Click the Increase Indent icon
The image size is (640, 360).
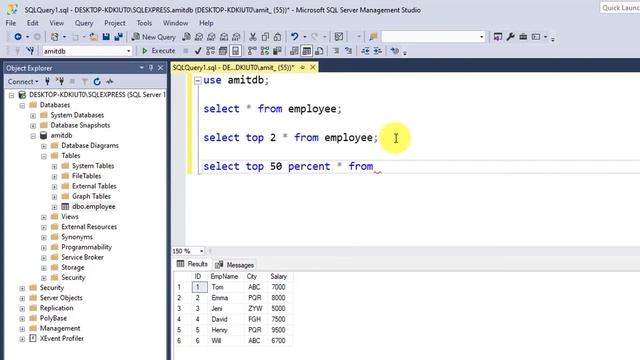coord(378,51)
